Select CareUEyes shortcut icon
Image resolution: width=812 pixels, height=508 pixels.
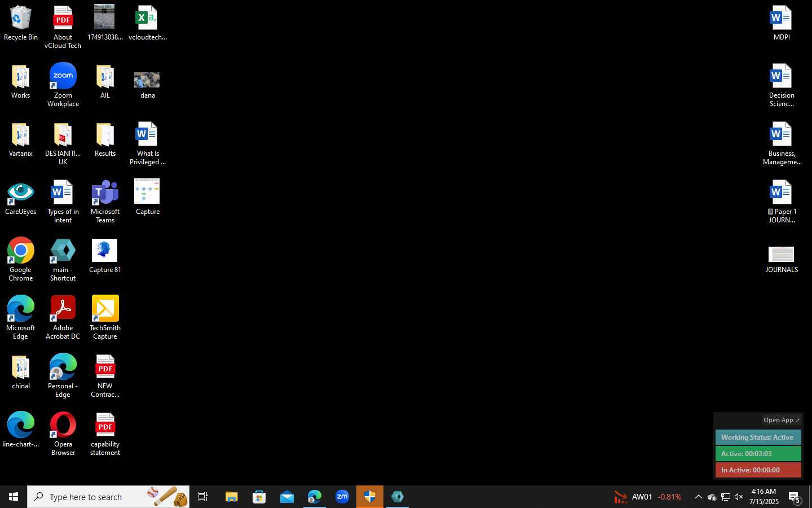21,199
